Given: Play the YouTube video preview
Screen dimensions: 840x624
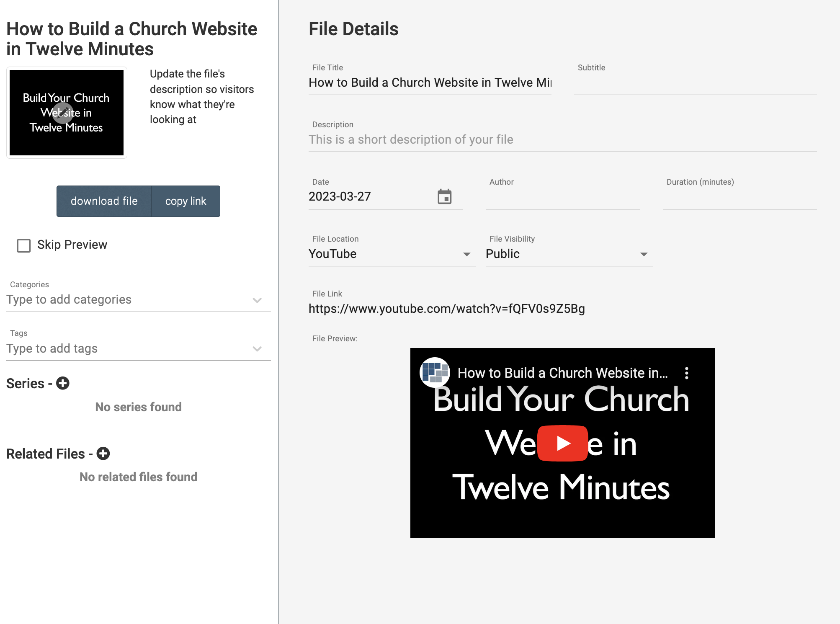Looking at the screenshot, I should tap(562, 443).
